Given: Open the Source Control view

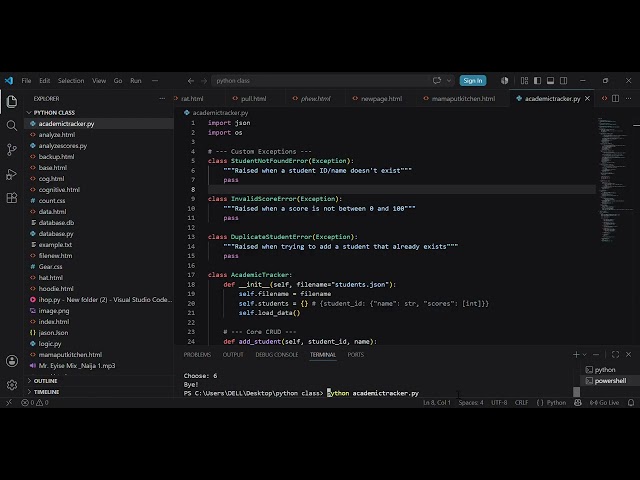Looking at the screenshot, I should pyautogui.click(x=12, y=150).
